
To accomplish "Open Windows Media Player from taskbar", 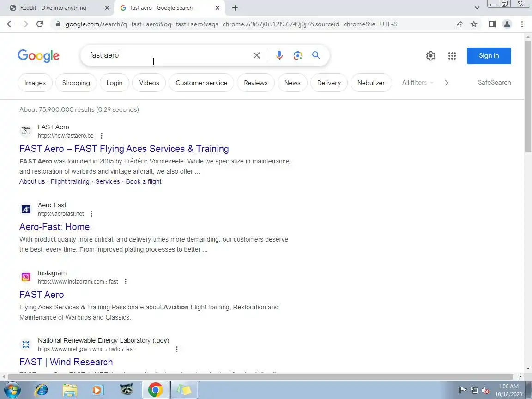I will tap(97, 390).
